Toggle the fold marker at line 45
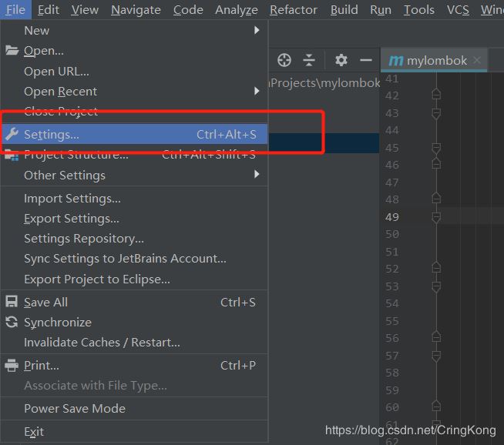 436,149
